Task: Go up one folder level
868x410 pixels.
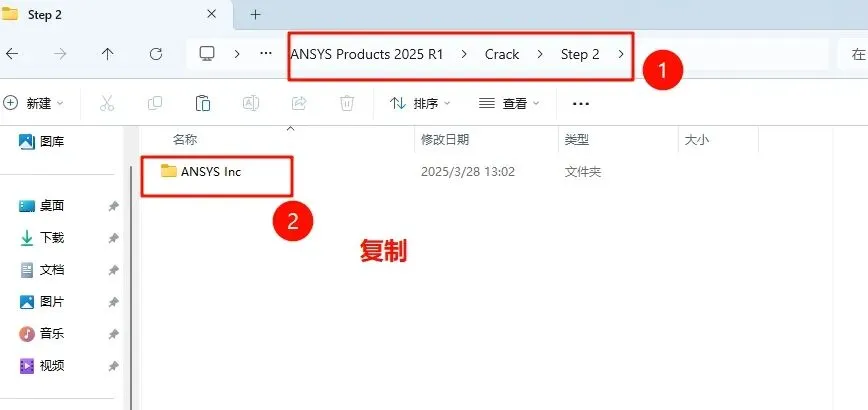Action: (x=107, y=54)
